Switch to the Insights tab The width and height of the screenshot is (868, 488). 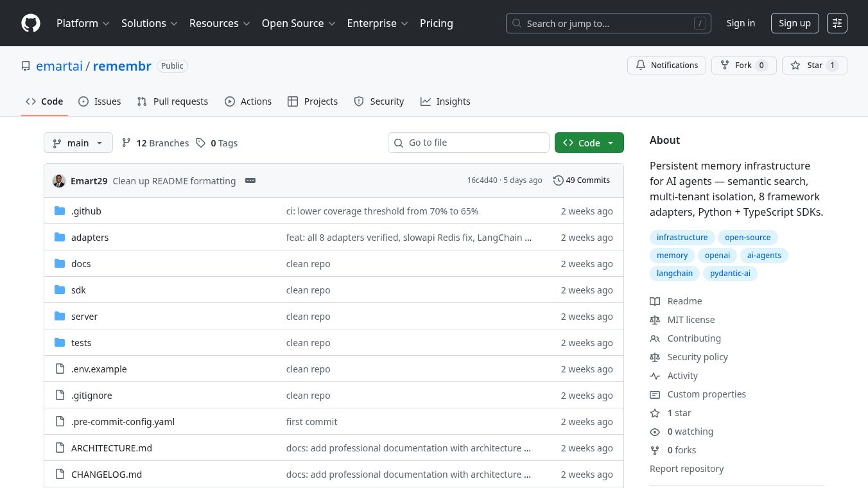coord(446,101)
